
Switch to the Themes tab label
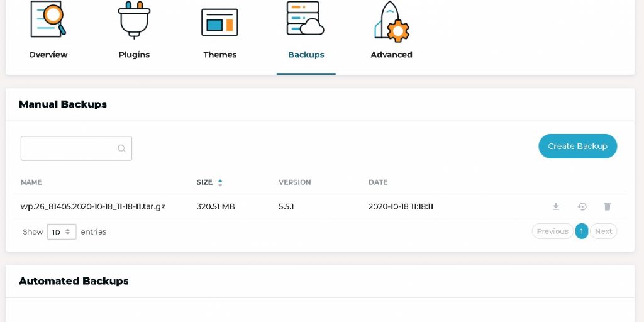pos(219,55)
